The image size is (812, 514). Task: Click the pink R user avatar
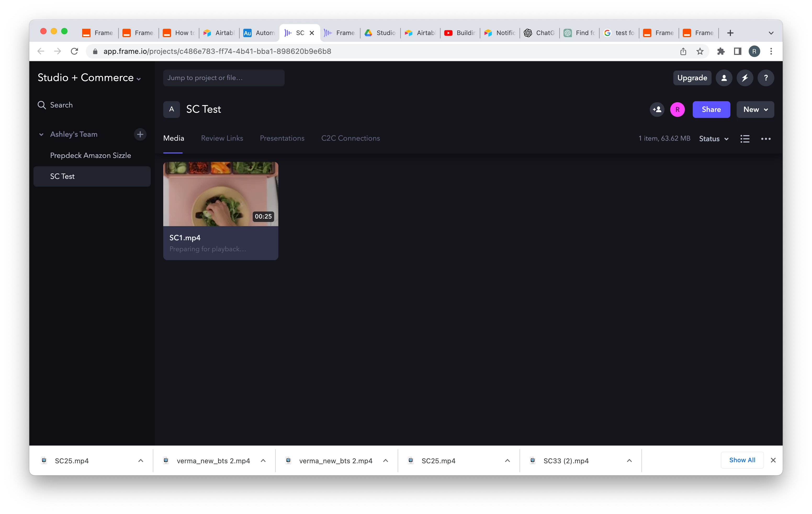[x=678, y=110]
